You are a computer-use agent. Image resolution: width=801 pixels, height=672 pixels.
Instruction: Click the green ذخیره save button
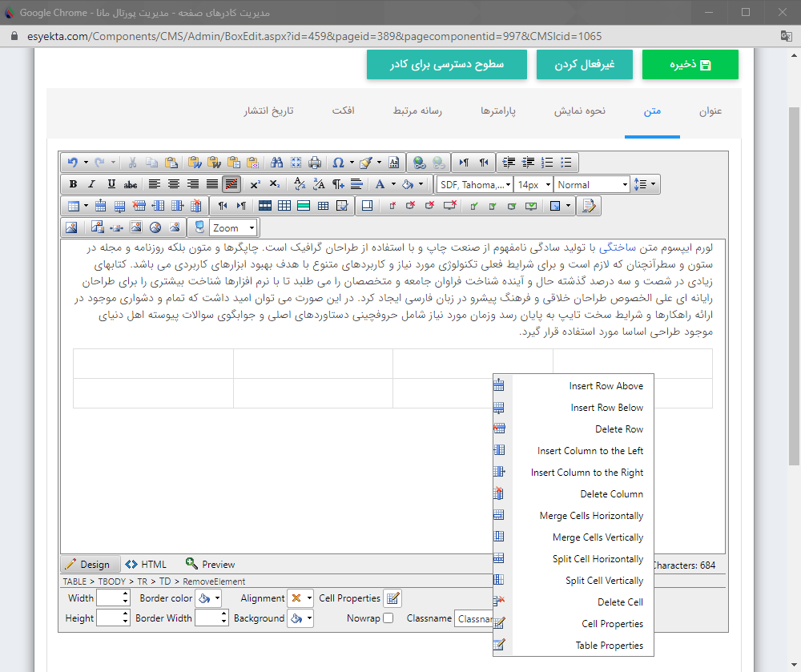click(690, 64)
